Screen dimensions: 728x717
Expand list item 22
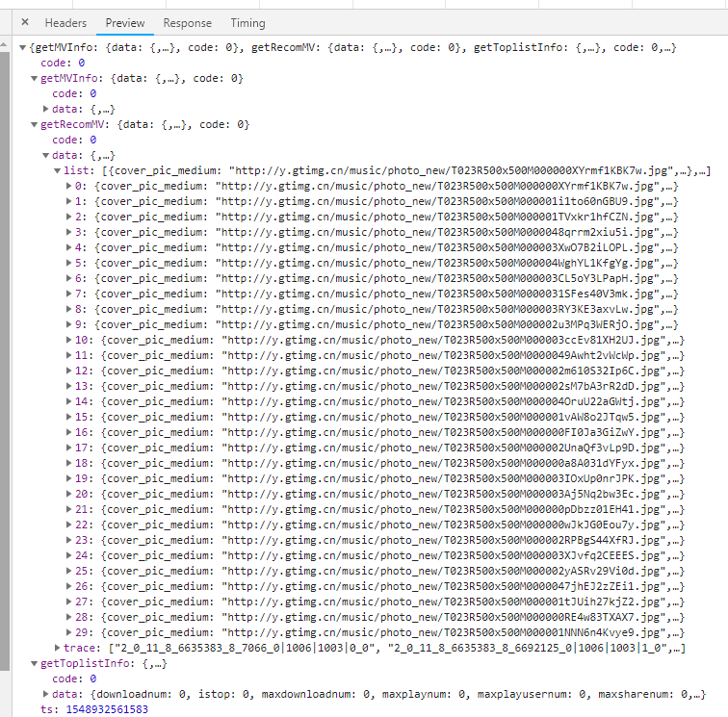coord(68,525)
